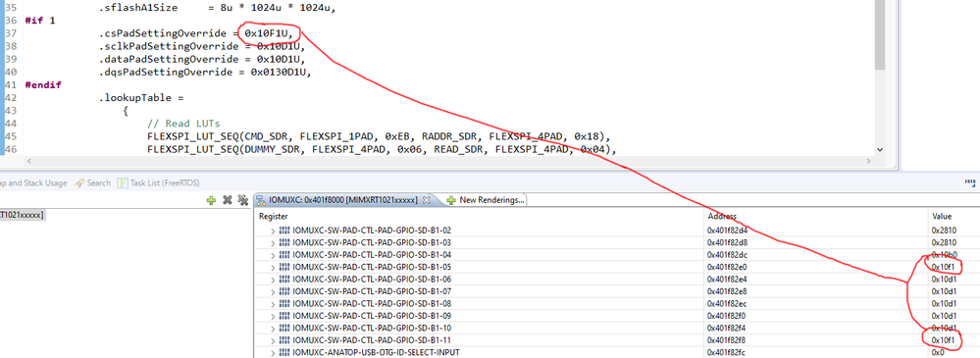The height and width of the screenshot is (358, 980).
Task: Click address 0x401f82f0
Action: coord(726,316)
